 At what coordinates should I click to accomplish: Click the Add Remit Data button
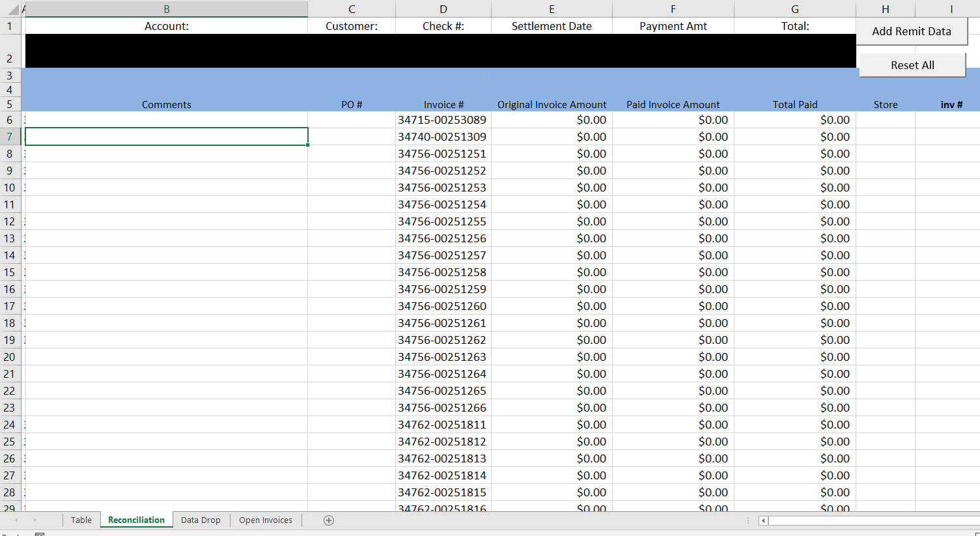click(911, 31)
